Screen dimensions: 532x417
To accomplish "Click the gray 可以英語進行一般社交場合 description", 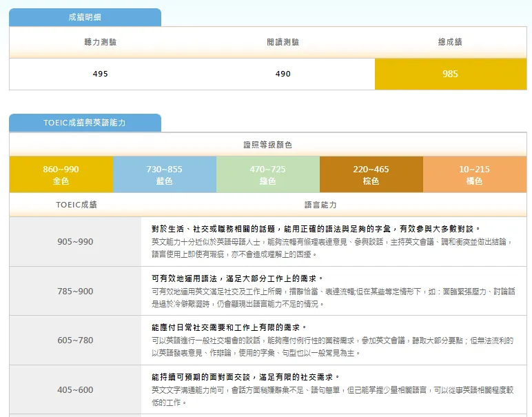I will (x=332, y=347).
